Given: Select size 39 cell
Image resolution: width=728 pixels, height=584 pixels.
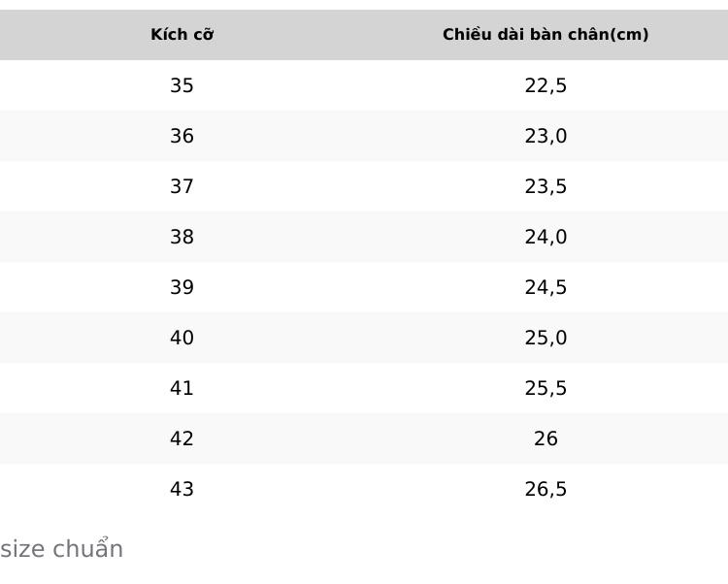Looking at the screenshot, I should pyautogui.click(x=182, y=287).
